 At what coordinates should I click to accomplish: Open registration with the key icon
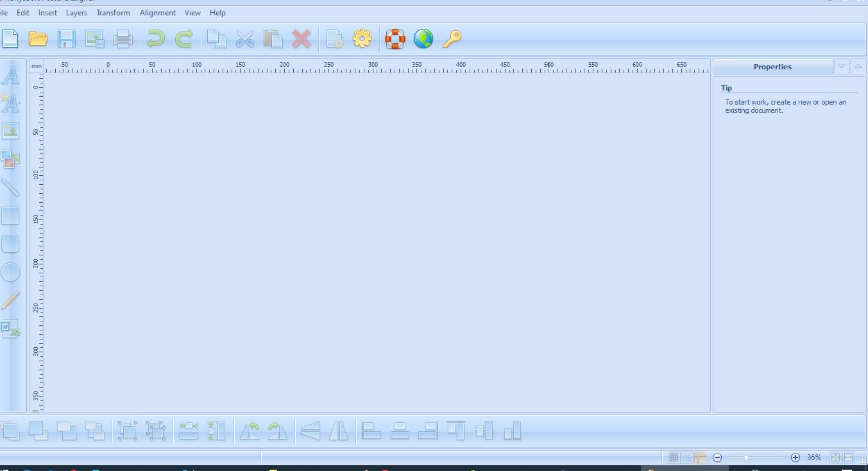coord(452,39)
